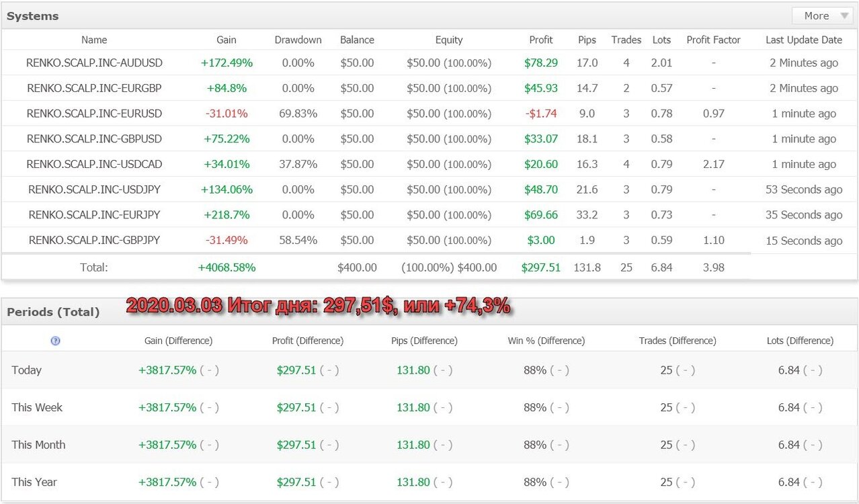
Task: Select the This Year period row label
Action: 34,482
